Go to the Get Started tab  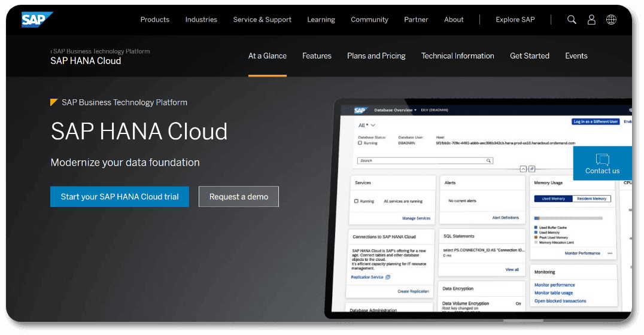pos(530,56)
